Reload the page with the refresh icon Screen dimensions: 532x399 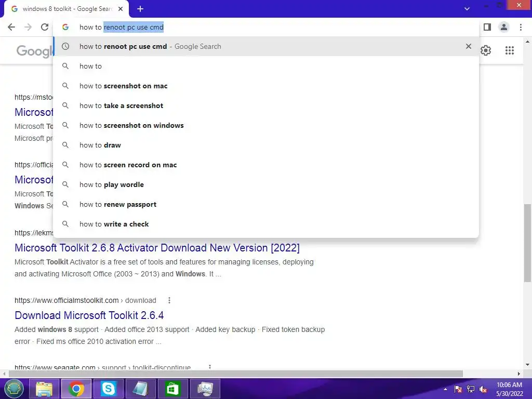(x=45, y=27)
